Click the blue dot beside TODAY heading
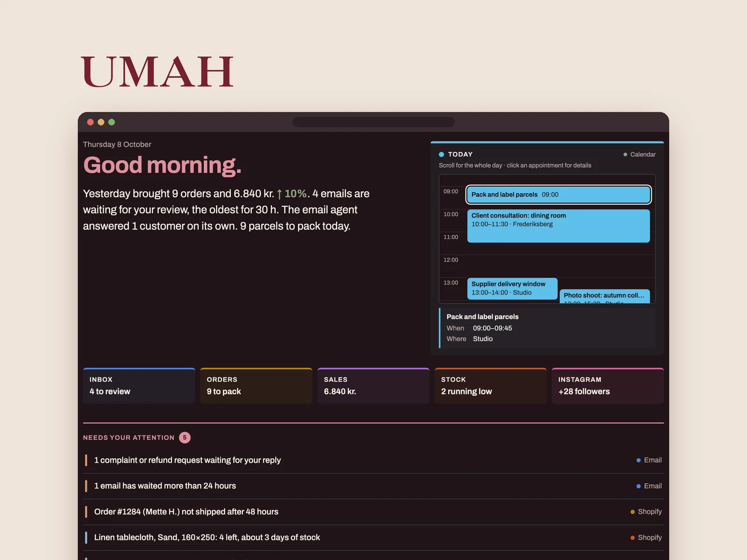This screenshot has width=747, height=560. pos(441,154)
